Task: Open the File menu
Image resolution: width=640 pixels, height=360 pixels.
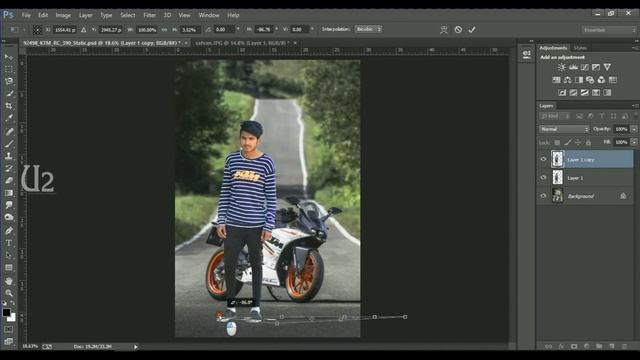Action: (26, 15)
